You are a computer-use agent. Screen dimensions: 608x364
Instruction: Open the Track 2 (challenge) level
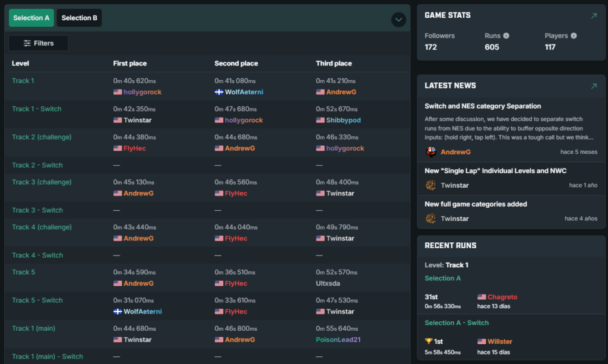click(42, 137)
